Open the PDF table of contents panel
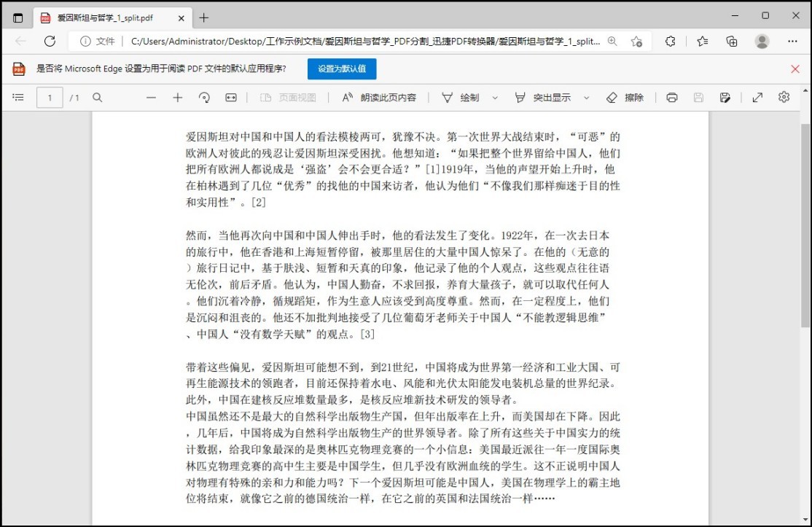Viewport: 812px width, 527px height. (x=18, y=96)
